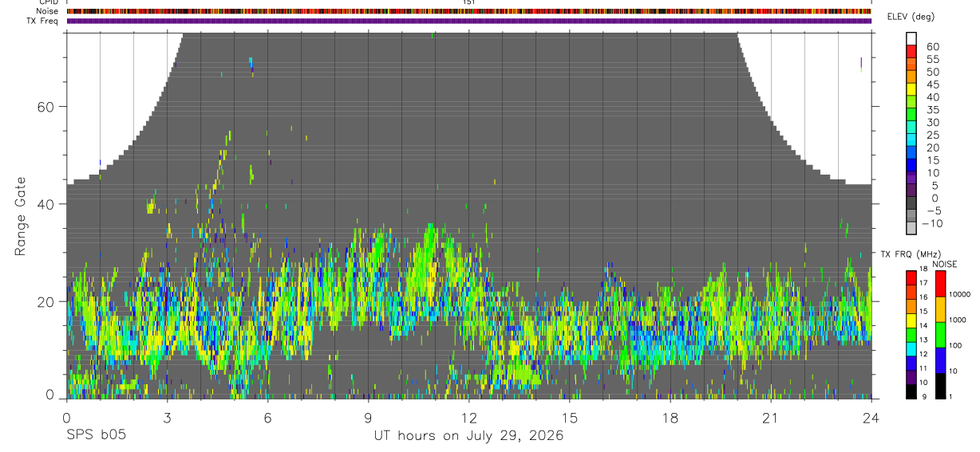Click the SPS b05 beam label
The height and width of the screenshot is (452, 980).
tap(96, 435)
